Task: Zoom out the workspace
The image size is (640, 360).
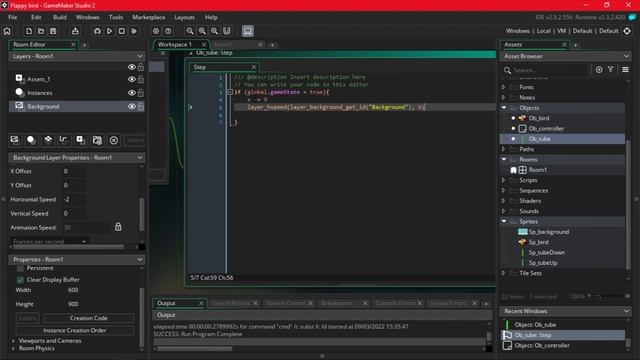Action: 190,31
